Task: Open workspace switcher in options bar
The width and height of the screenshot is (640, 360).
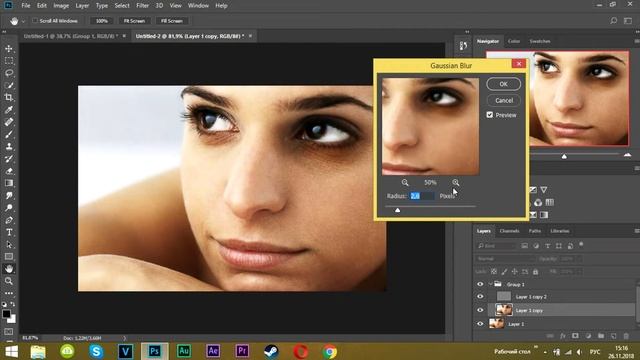Action: tap(628, 20)
